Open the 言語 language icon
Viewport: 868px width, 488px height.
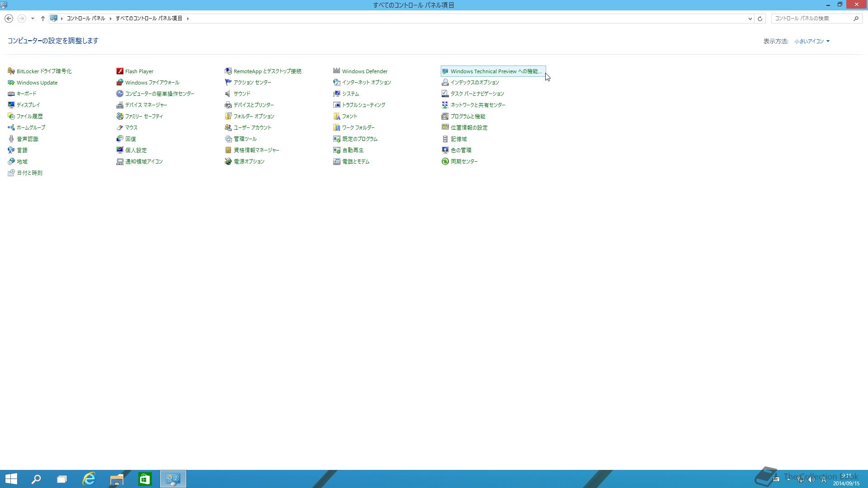tap(11, 150)
